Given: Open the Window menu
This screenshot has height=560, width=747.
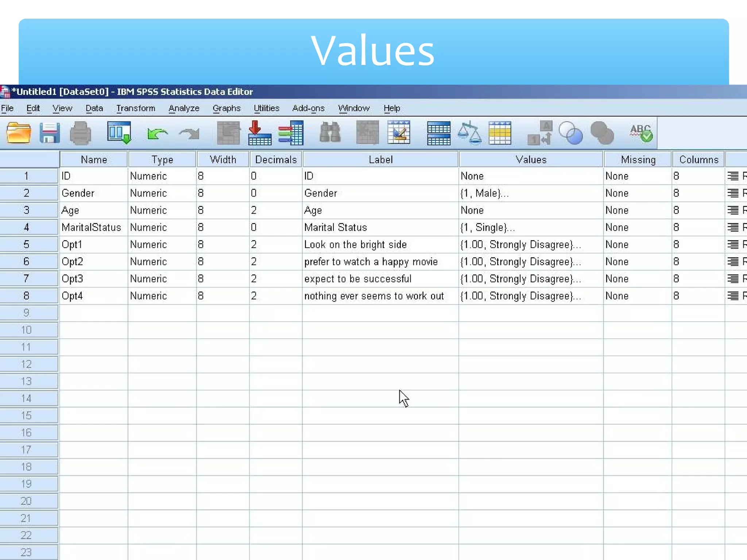Looking at the screenshot, I should click(x=354, y=108).
